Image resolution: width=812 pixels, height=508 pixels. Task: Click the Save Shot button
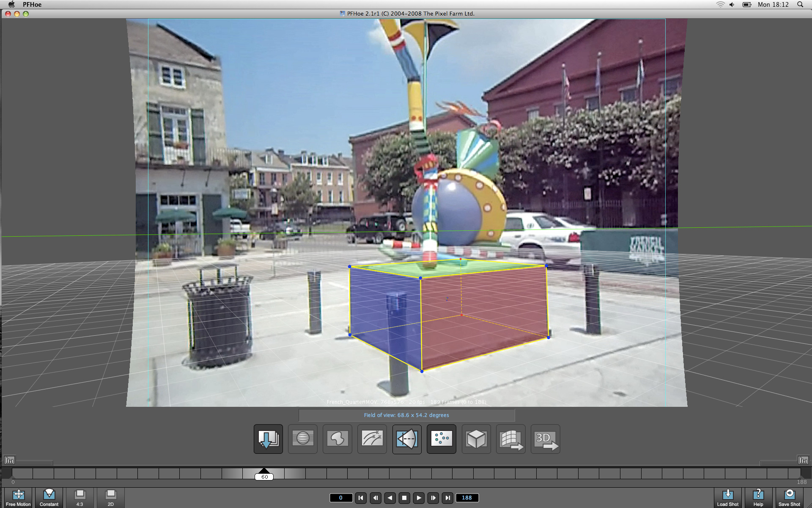(789, 498)
